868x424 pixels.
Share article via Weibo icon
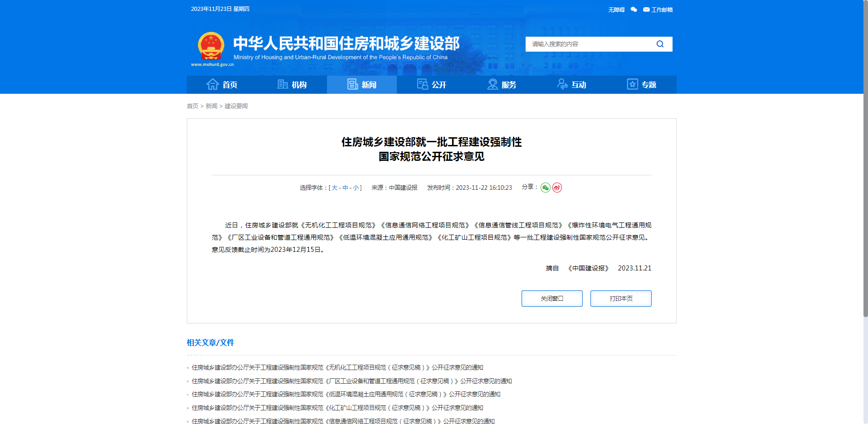pos(557,188)
